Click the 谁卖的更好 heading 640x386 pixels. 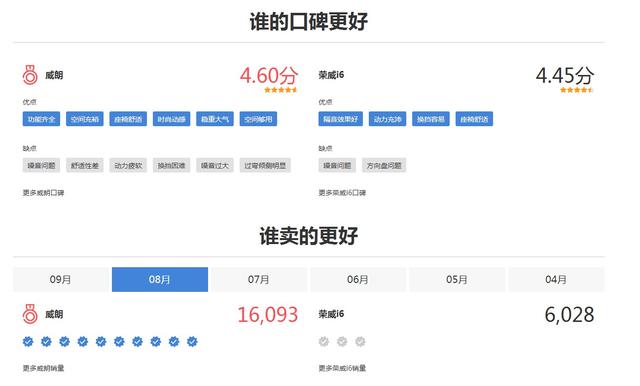click(309, 236)
